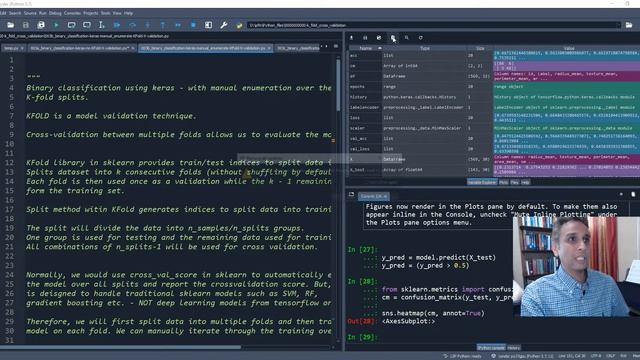Save data icon in Variable Explorer toolbar

365,38
